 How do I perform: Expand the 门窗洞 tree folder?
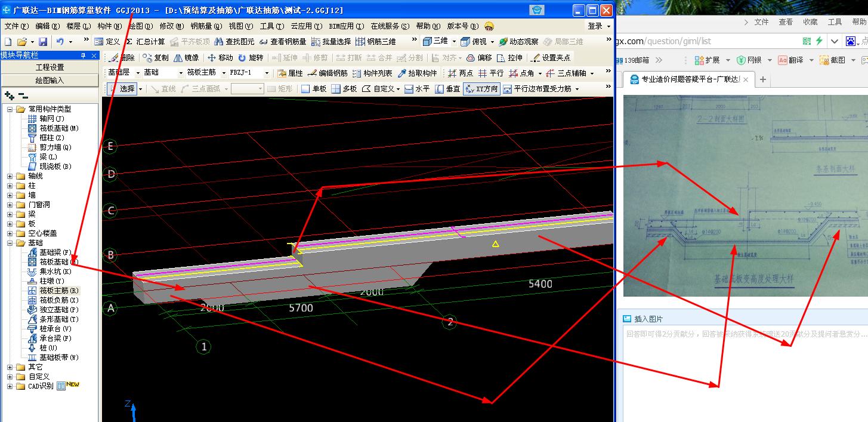click(x=10, y=205)
